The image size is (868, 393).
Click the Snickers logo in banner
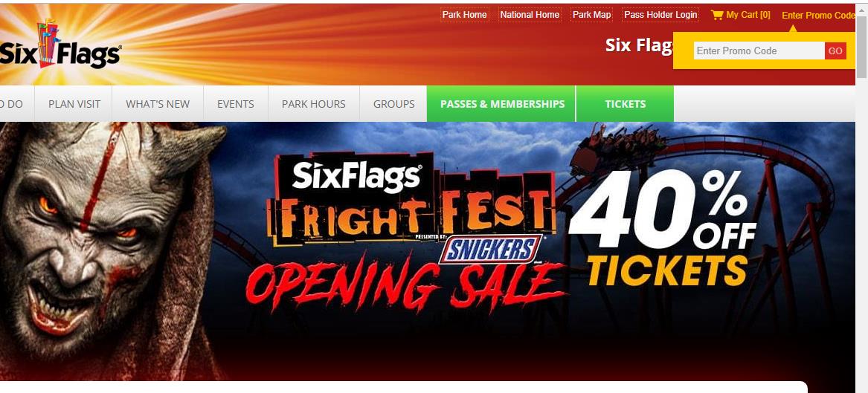[x=489, y=249]
